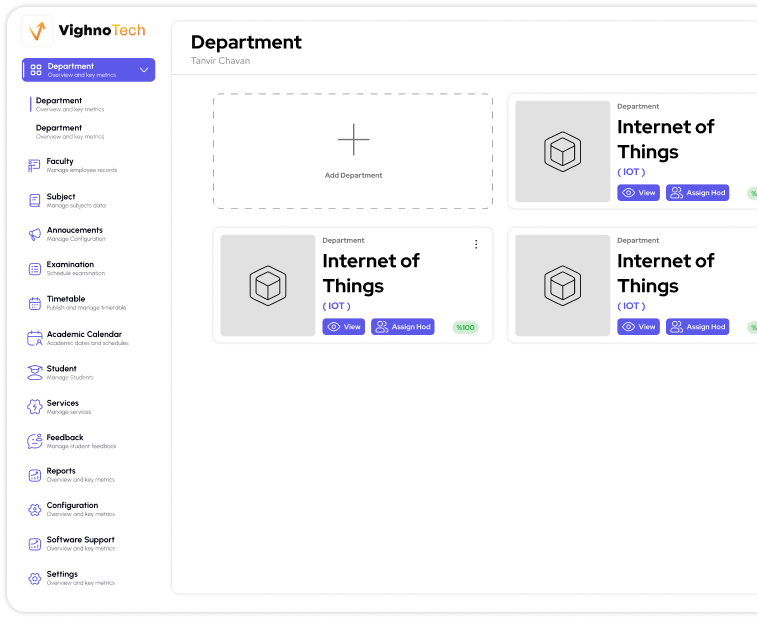The height and width of the screenshot is (619, 757).
Task: Click people icon in bottom-left Assign Hod button
Action: 382,327
